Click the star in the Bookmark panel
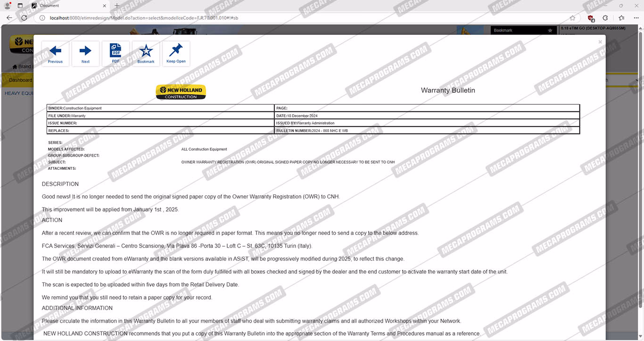The height and width of the screenshot is (341, 644). 550,30
